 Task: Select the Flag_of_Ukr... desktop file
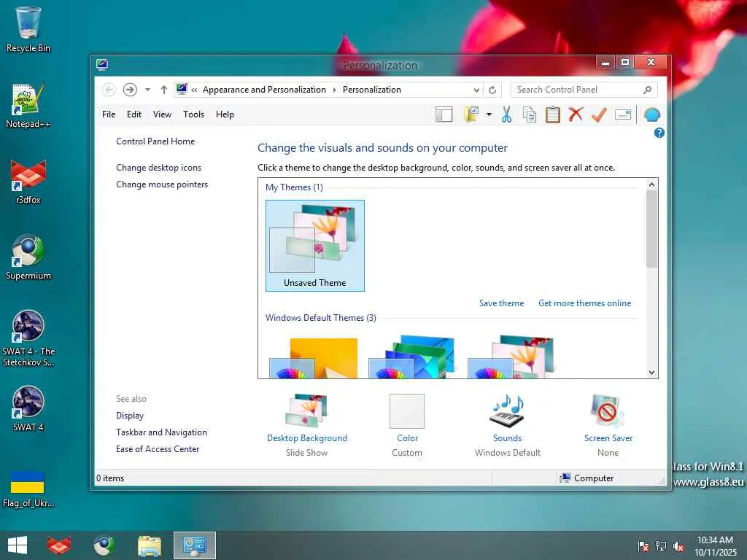tap(28, 489)
